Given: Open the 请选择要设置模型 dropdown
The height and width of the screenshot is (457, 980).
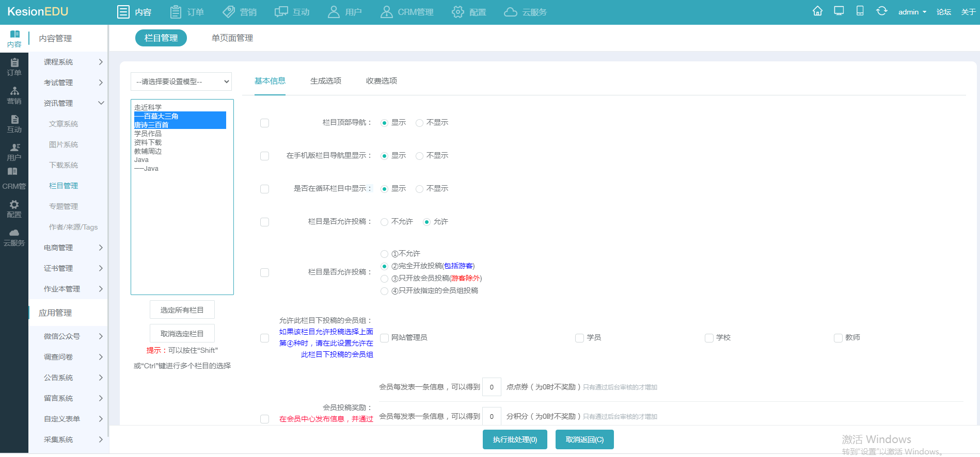Looking at the screenshot, I should point(181,81).
